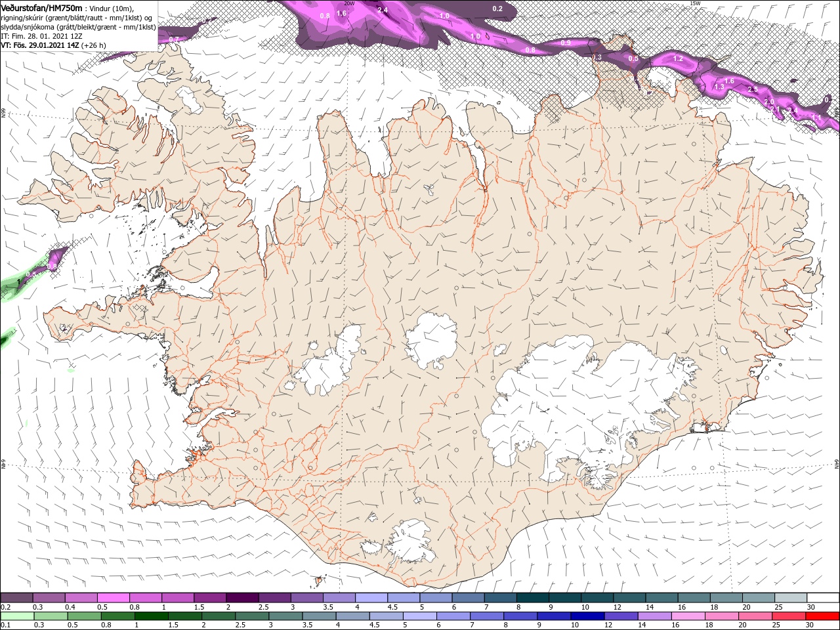840x630 pixels.
Task: Click the 15W longitude label at the top
Action: click(x=695, y=3)
